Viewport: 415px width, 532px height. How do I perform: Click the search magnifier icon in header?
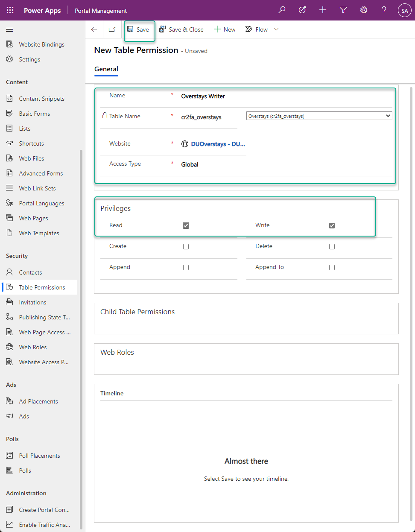[282, 10]
